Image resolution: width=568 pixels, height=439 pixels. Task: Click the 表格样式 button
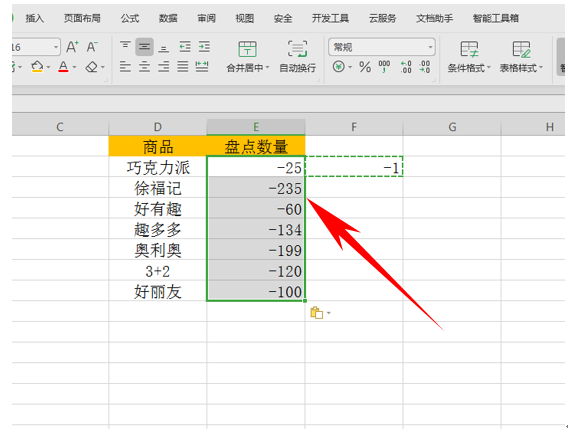coord(521,57)
